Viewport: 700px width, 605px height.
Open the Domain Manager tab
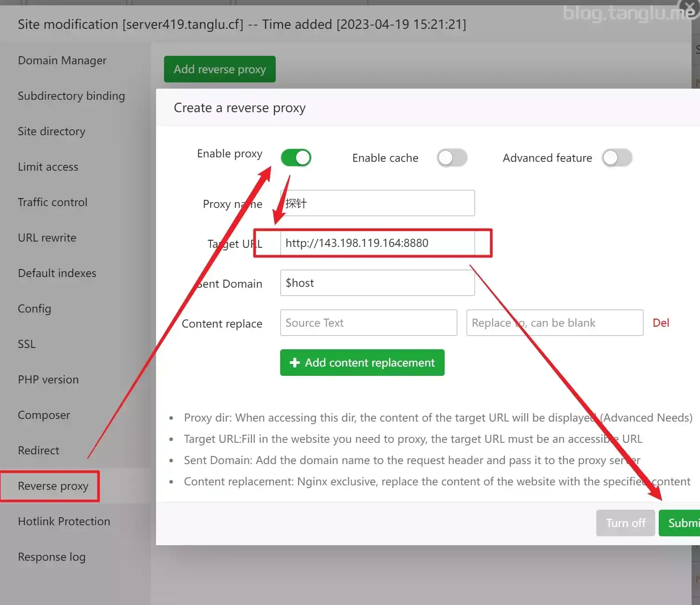(62, 61)
